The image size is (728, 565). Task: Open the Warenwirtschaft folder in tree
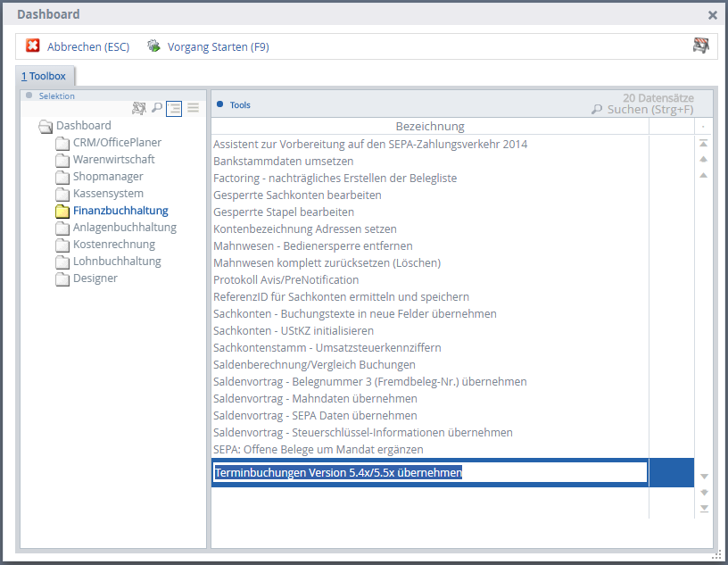(113, 159)
